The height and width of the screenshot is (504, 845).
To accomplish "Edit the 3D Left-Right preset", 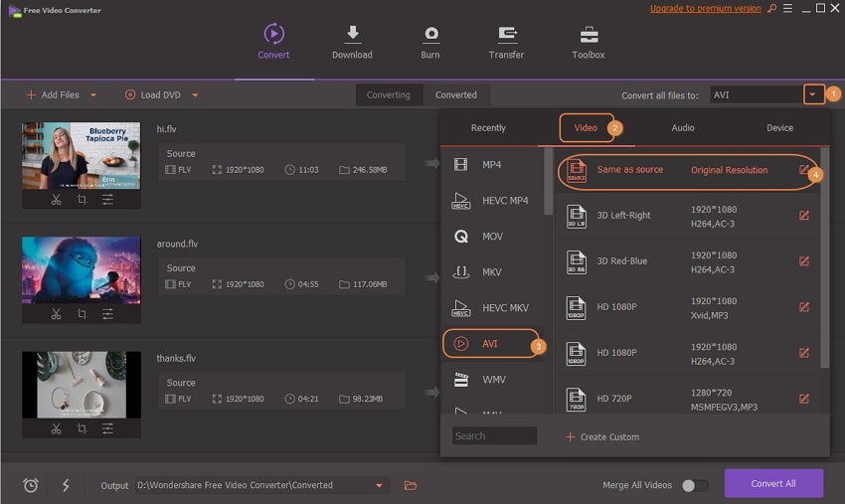I will coord(804,216).
